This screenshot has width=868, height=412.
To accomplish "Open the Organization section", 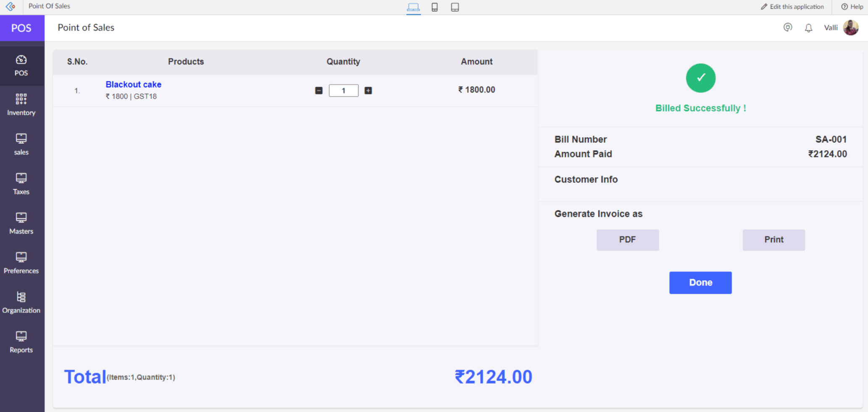I will (21, 301).
